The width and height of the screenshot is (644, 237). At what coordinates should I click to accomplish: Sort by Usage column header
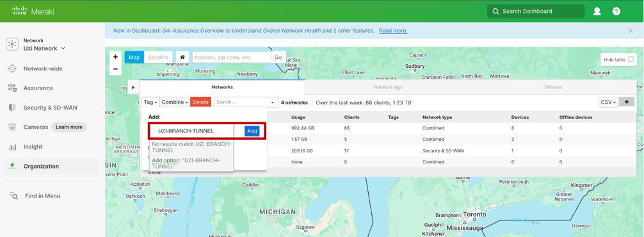coord(298,117)
